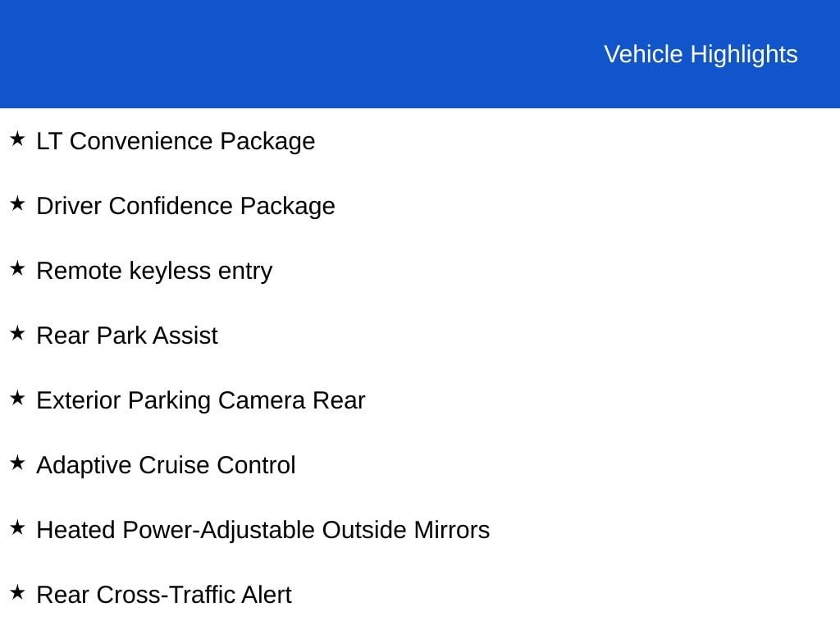The width and height of the screenshot is (840, 630).
Task: Click the star beside Rear Cross-Traffic Alert
Action: click(17, 592)
